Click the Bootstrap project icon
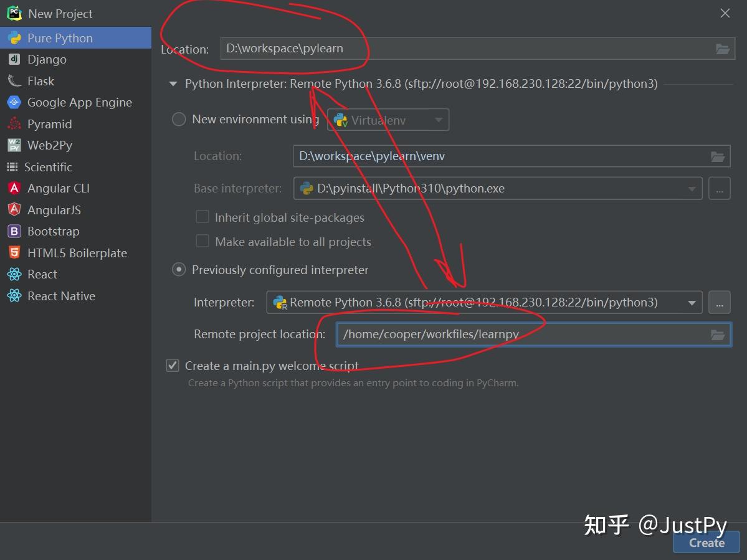The height and width of the screenshot is (560, 747). (14, 231)
